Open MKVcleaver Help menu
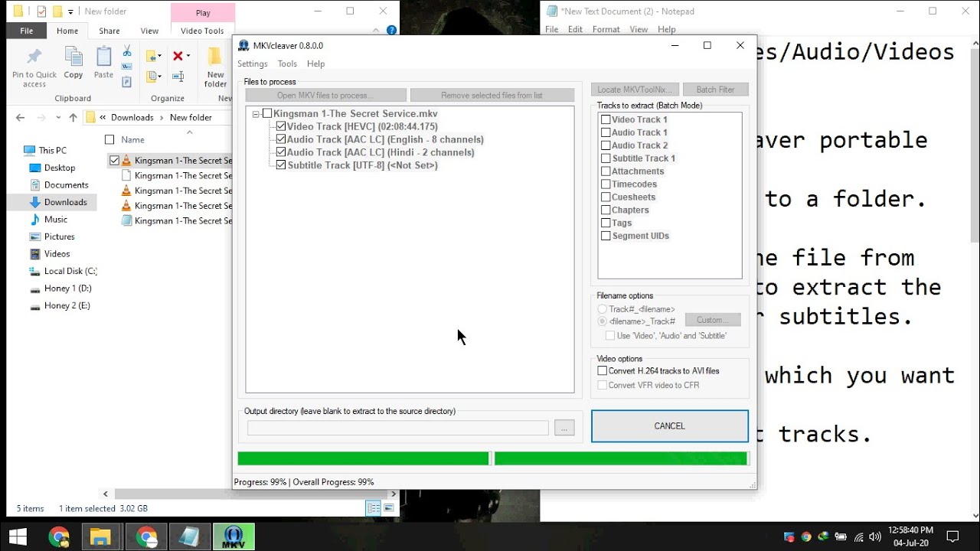 [316, 64]
